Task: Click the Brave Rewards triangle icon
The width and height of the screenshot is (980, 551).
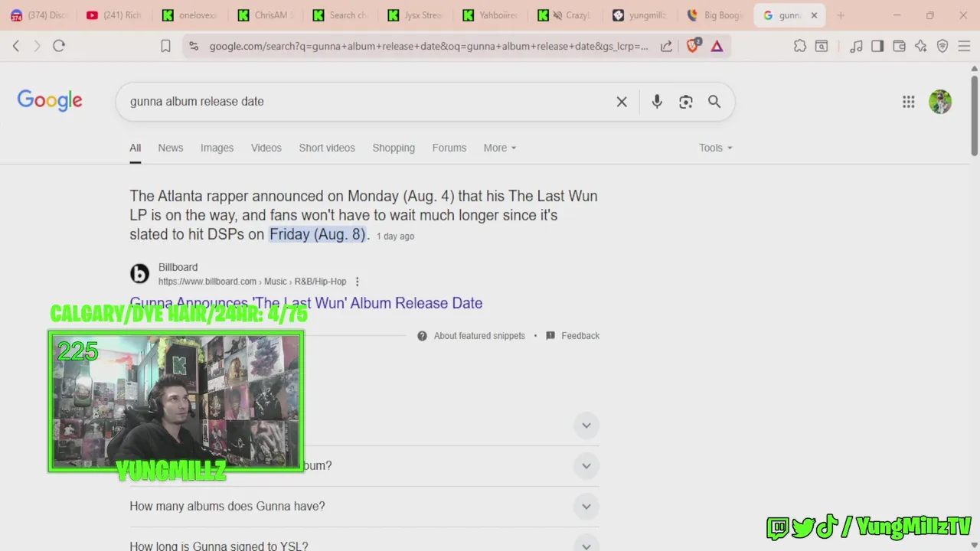Action: coord(717,46)
